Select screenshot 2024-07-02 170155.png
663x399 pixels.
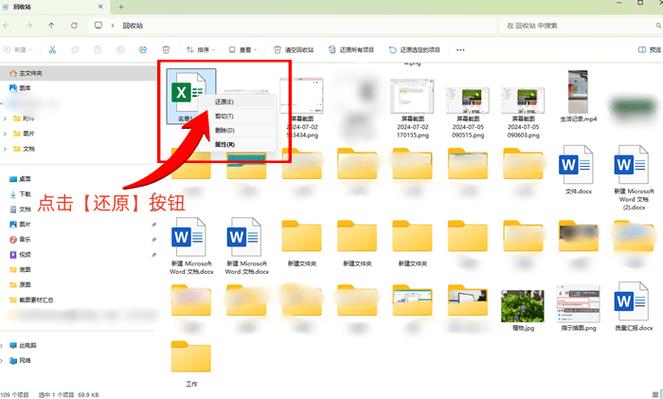(x=412, y=96)
